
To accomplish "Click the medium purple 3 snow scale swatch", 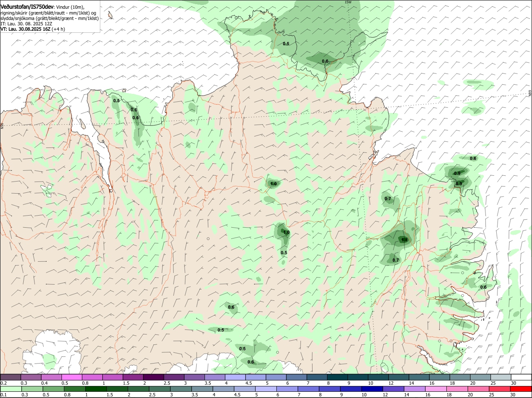I will click(x=195, y=377).
